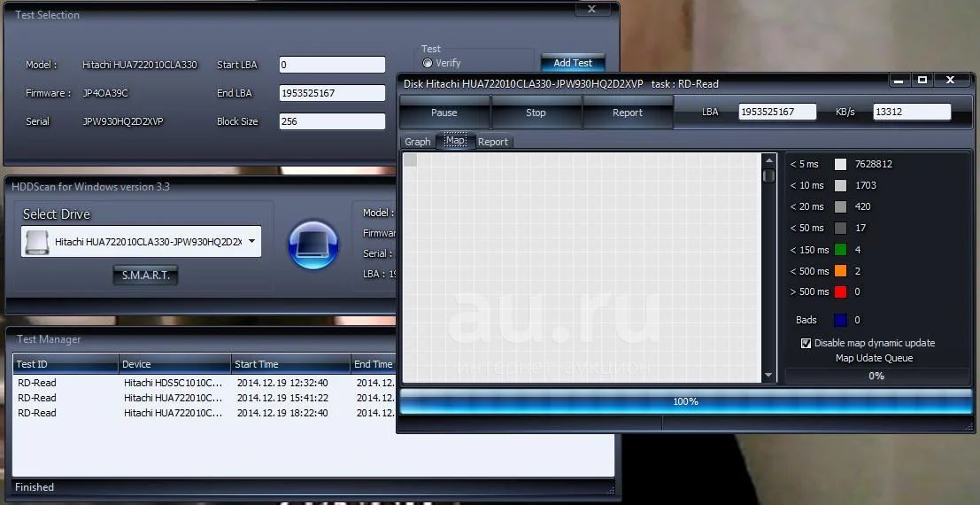Switch to the Graph tab

[418, 142]
